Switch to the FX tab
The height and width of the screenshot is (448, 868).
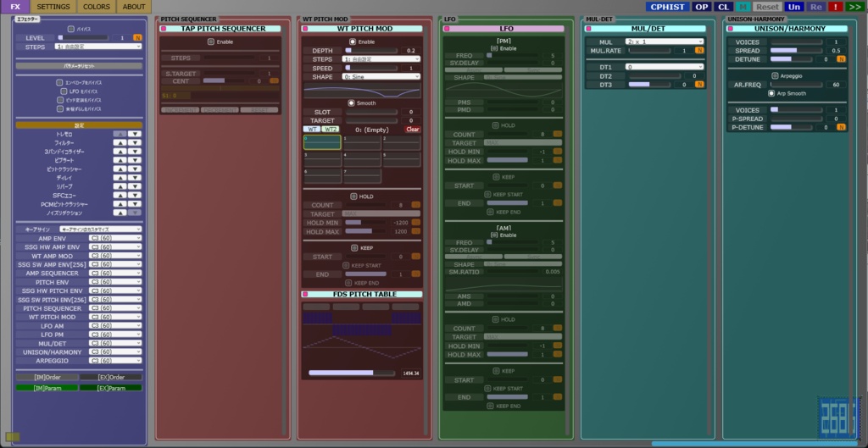click(x=15, y=7)
